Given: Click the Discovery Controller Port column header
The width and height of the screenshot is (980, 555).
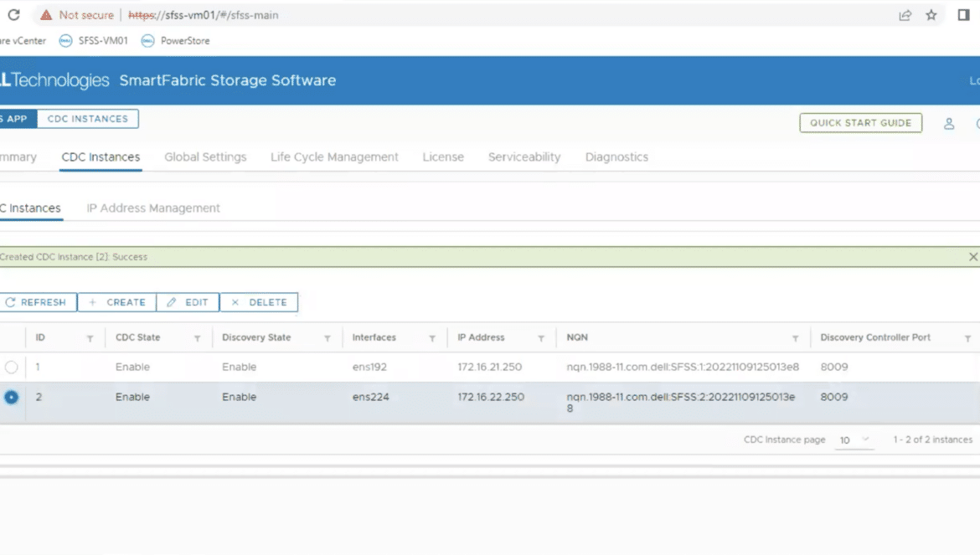Looking at the screenshot, I should pos(875,337).
